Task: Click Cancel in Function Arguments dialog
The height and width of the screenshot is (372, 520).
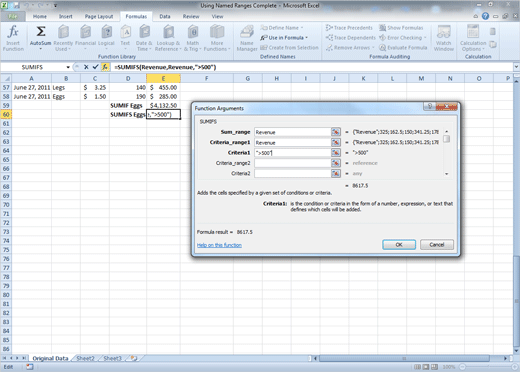Action: click(x=437, y=245)
